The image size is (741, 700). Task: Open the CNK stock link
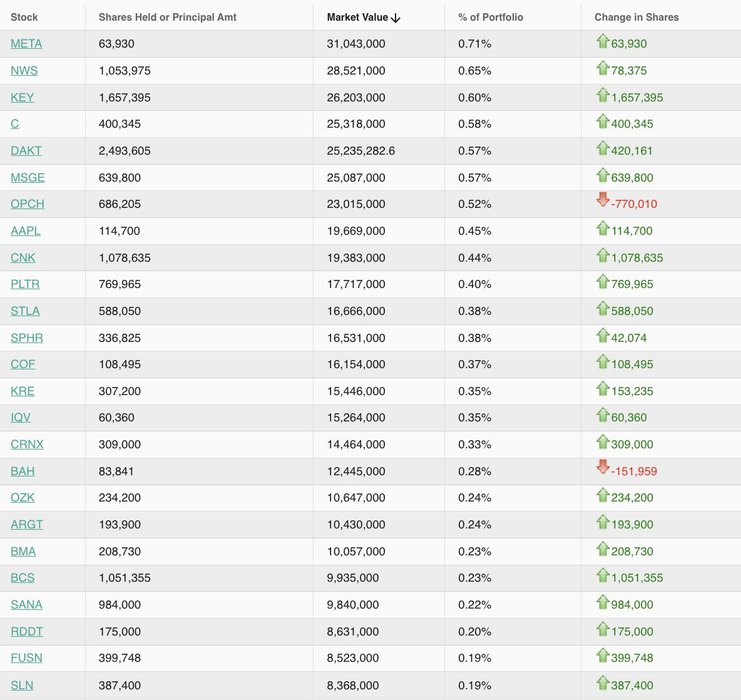[x=23, y=258]
